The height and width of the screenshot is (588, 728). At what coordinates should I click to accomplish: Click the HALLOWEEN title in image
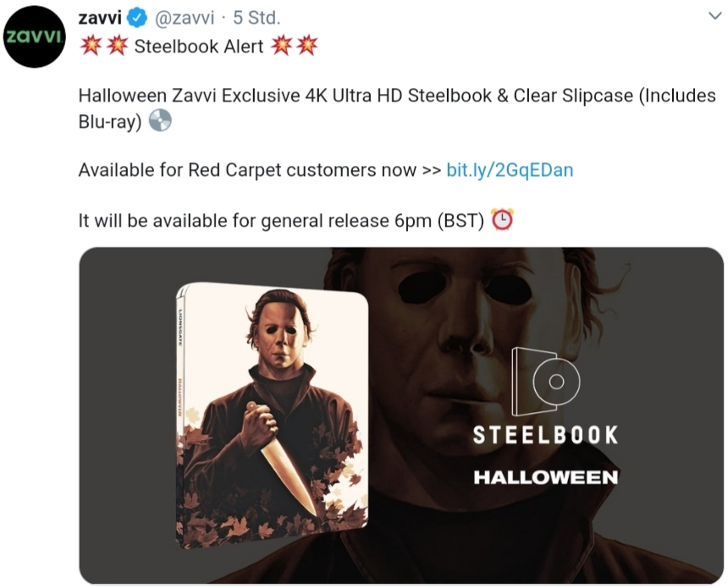point(545,477)
